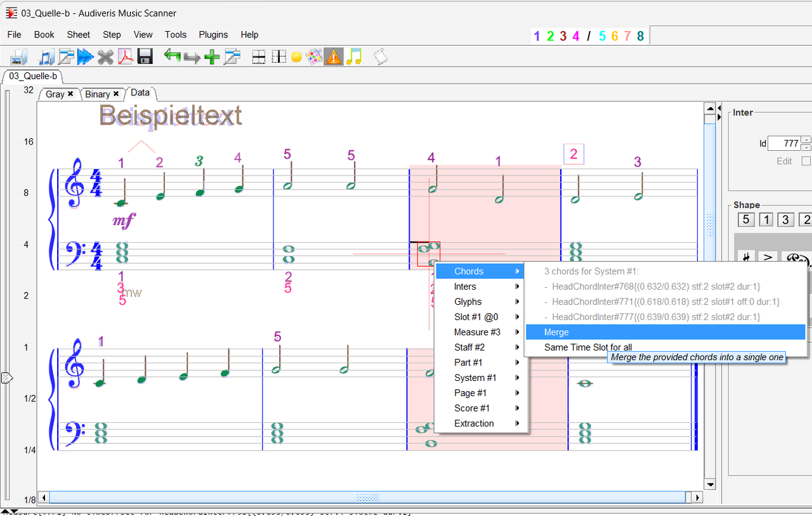Expand the Score #1 submenu

481,408
